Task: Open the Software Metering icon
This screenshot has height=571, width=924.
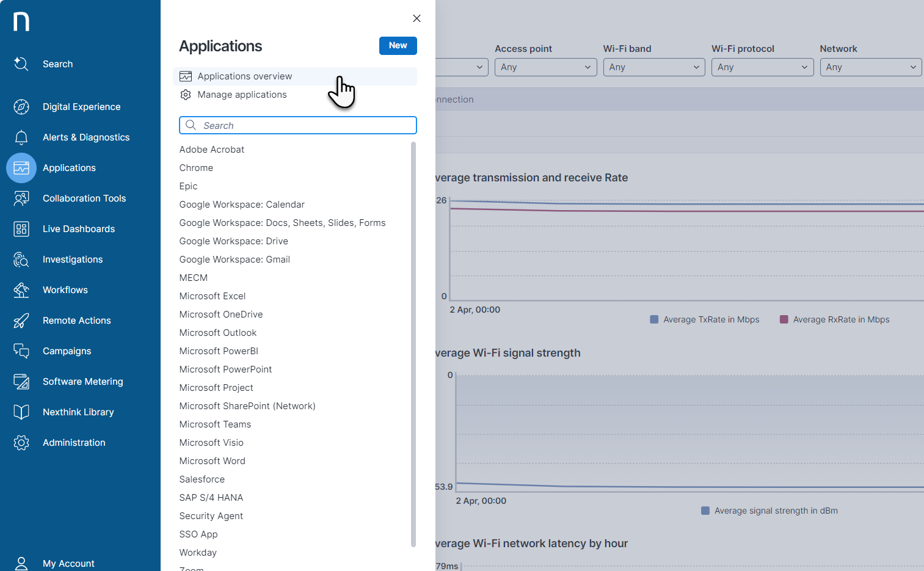Action: click(x=21, y=382)
